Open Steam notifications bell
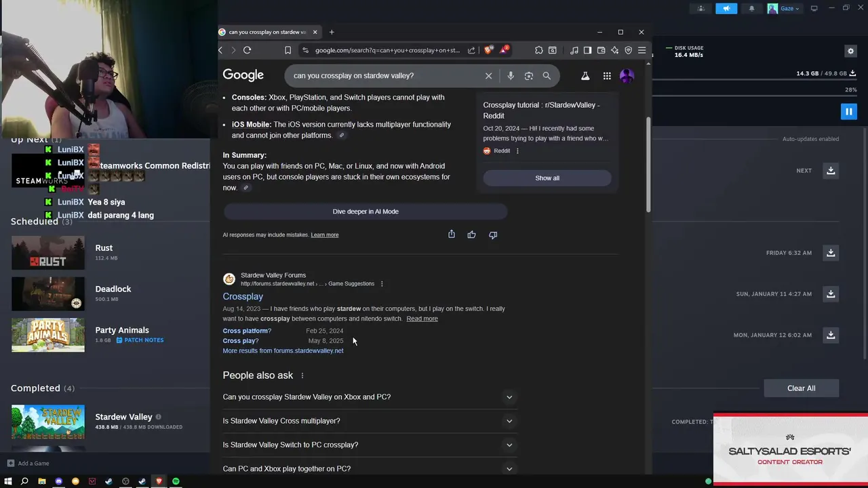 pyautogui.click(x=751, y=9)
